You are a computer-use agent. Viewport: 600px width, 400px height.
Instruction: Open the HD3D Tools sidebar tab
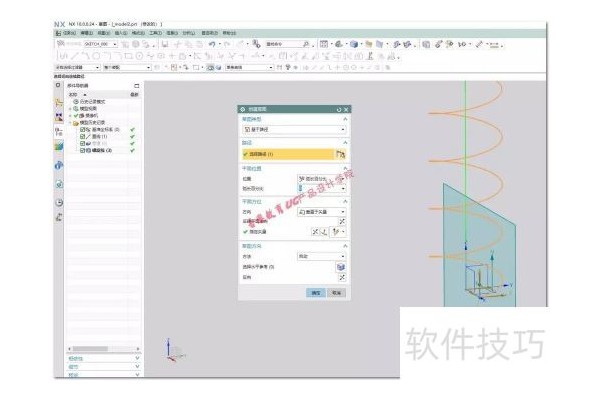click(59, 165)
